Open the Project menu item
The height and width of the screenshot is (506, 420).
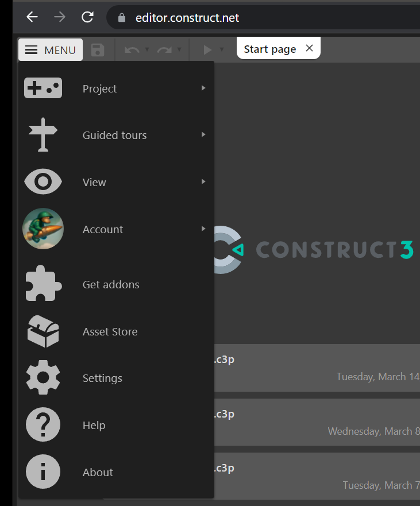tap(116, 88)
